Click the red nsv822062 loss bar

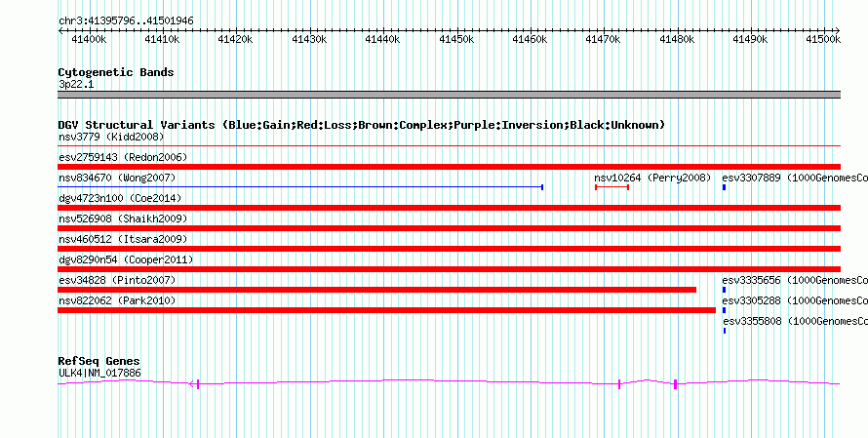click(x=387, y=310)
